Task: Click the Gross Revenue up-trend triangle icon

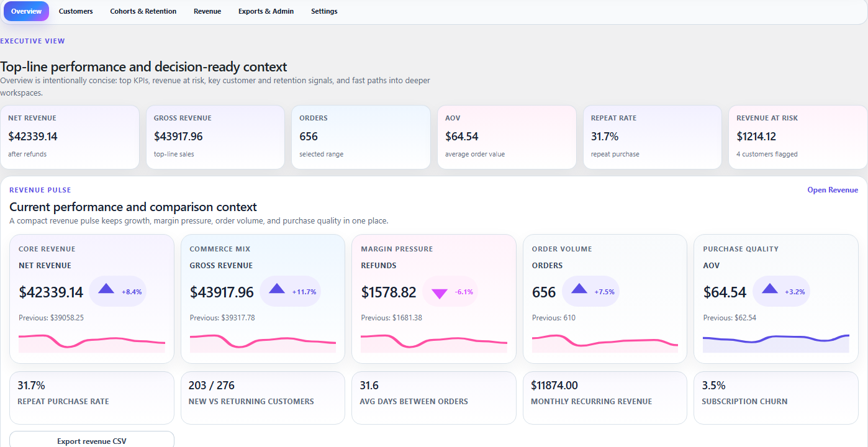Action: [x=277, y=289]
